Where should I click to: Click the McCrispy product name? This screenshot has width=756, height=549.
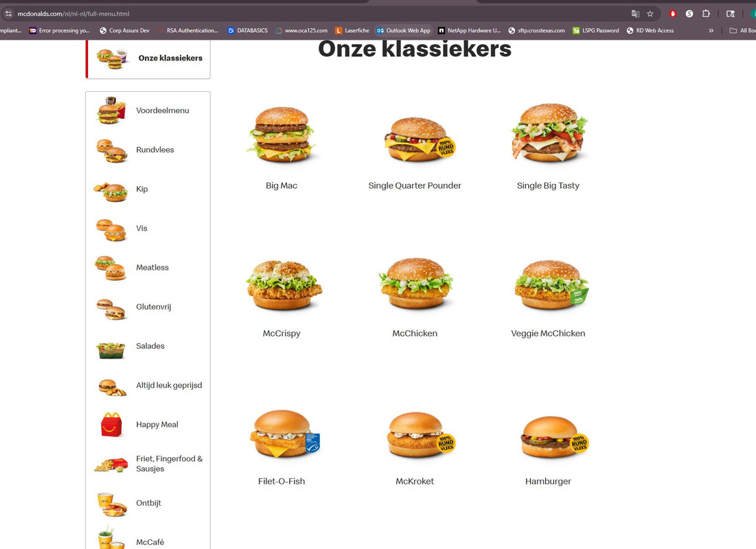click(282, 334)
